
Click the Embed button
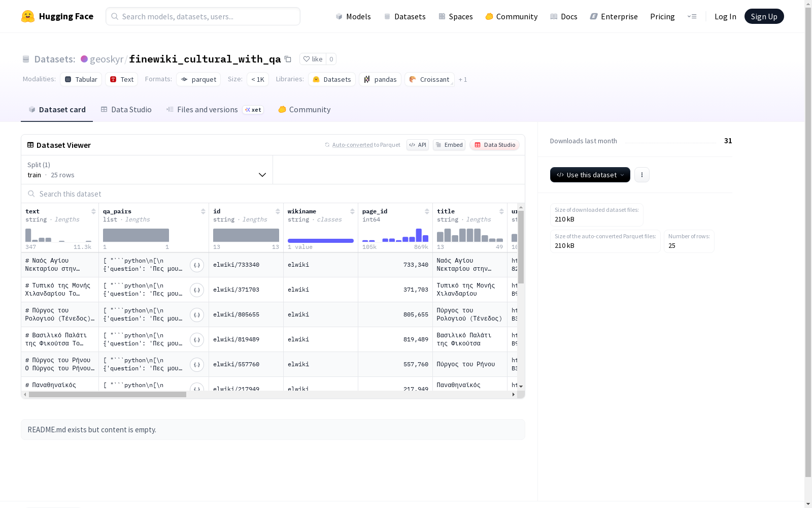449,145
